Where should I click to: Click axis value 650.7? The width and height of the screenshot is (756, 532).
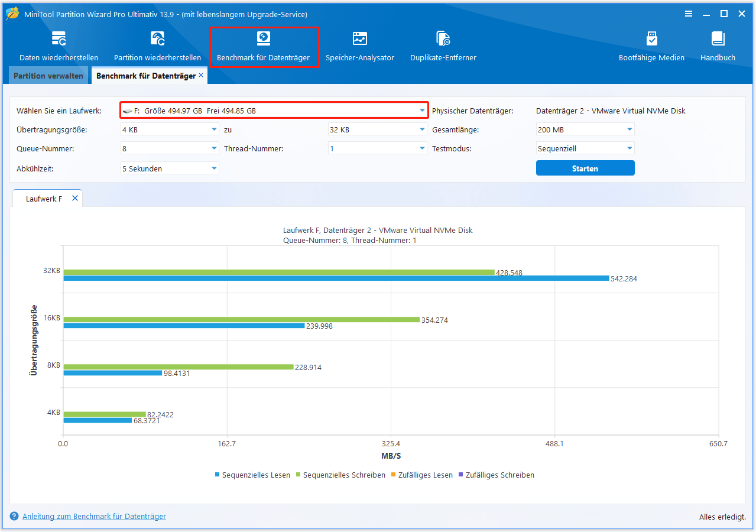[x=718, y=444]
